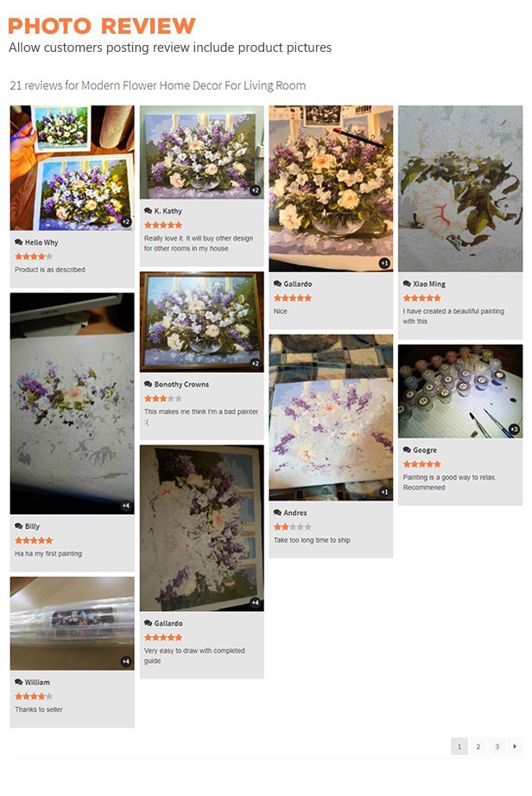Click Andres' two-star rating
This screenshot has height=796, width=532.
293,527
